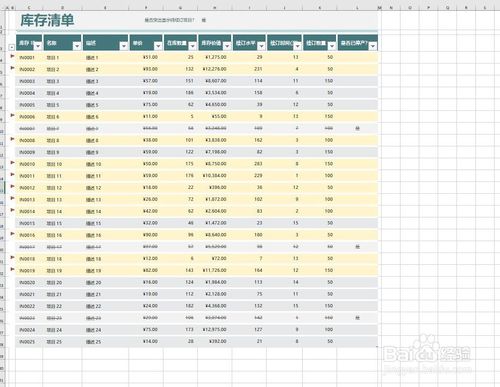Select the description cell 描述 20
This screenshot has width=500, height=387.
(x=105, y=282)
